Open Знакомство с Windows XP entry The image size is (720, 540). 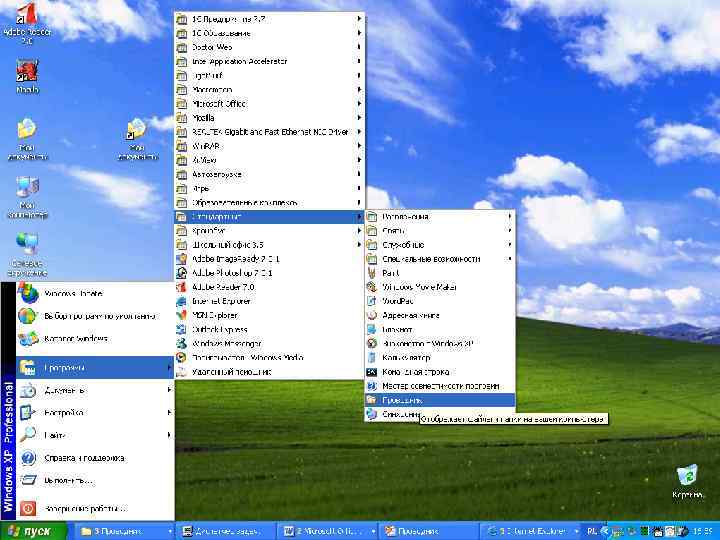440,343
